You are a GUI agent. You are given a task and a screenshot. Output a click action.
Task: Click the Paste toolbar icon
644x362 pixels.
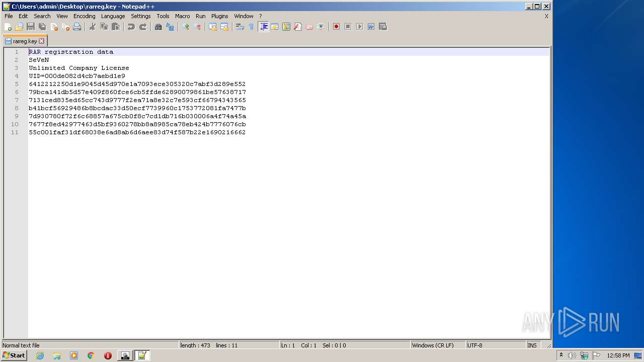[x=116, y=27]
